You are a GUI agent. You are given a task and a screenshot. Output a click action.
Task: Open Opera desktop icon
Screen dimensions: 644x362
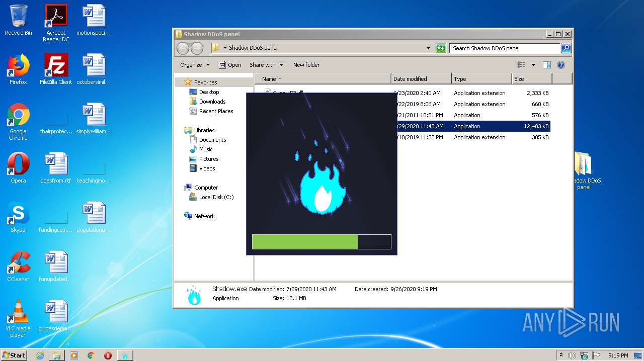18,168
